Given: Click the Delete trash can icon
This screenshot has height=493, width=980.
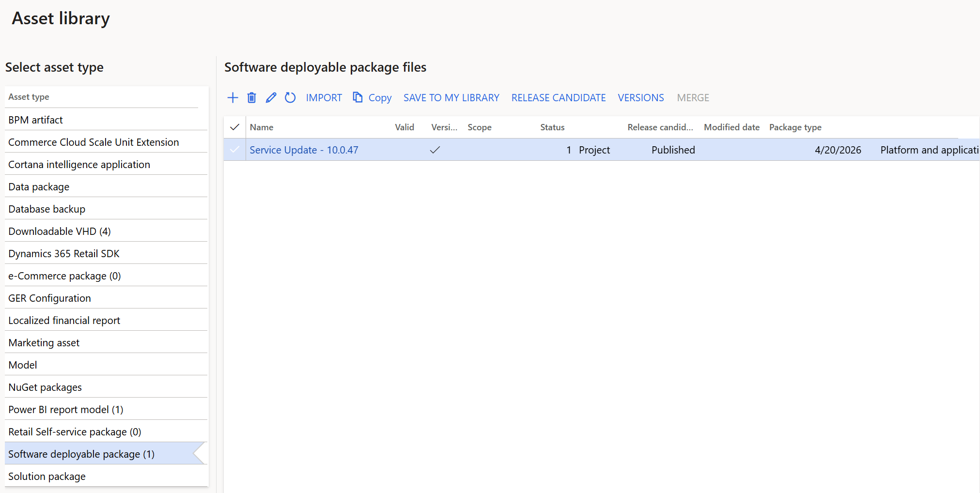Looking at the screenshot, I should [251, 98].
